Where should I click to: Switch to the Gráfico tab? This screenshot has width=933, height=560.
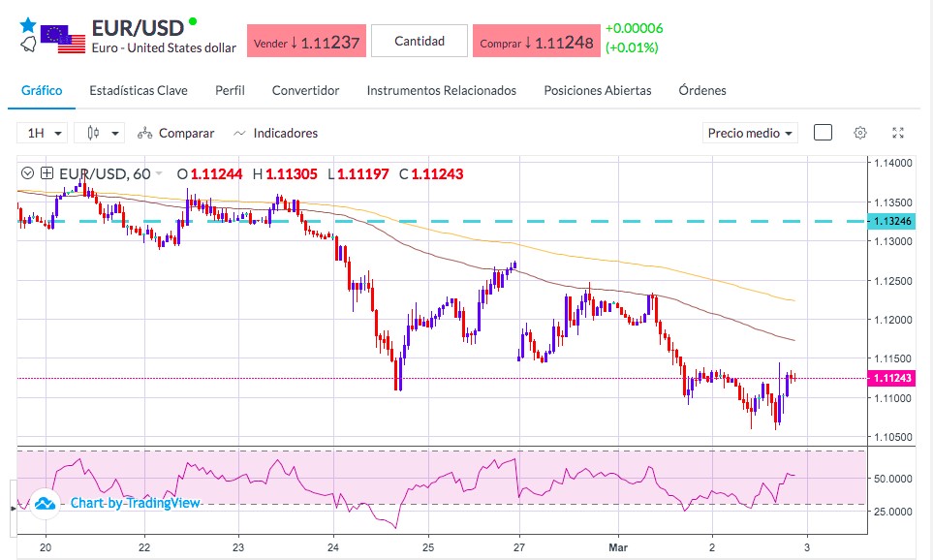click(42, 90)
